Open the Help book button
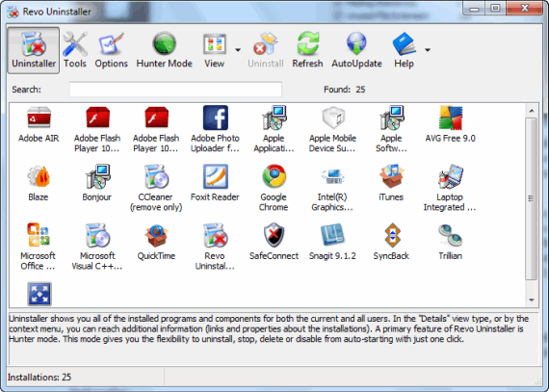This screenshot has width=549, height=392. 405,50
